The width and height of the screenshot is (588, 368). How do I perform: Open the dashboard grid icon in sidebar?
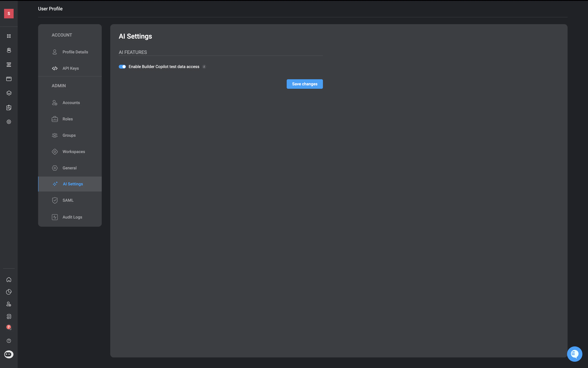[x=9, y=36]
